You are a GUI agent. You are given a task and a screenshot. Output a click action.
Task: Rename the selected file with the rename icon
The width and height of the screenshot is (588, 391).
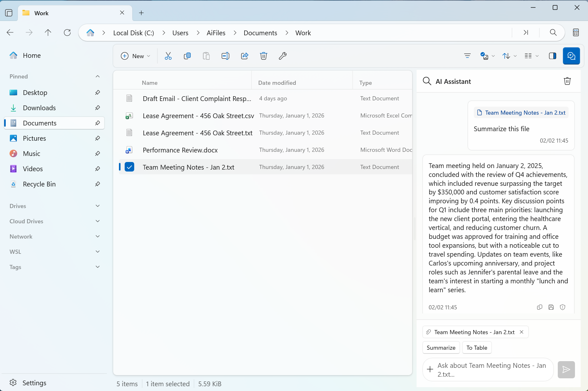(x=225, y=56)
